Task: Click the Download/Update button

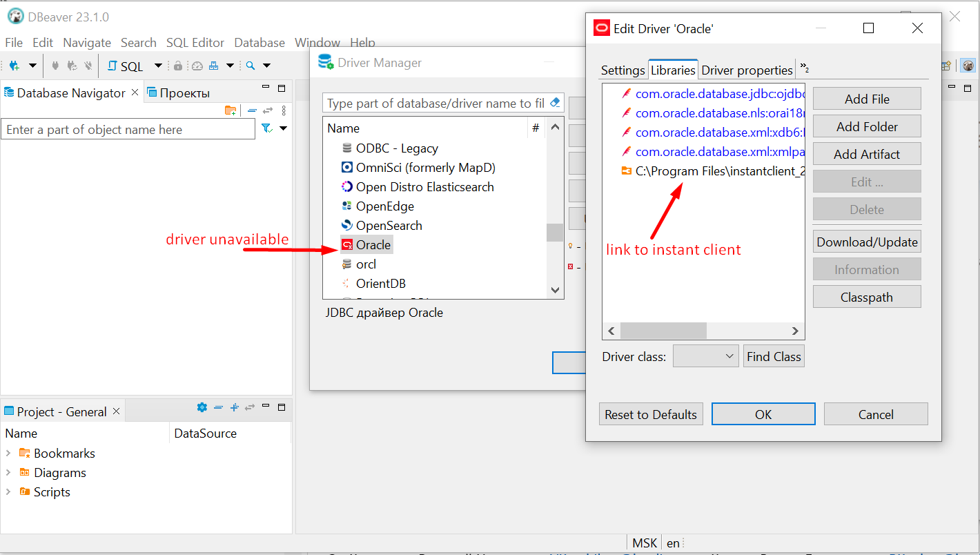Action: 866,241
